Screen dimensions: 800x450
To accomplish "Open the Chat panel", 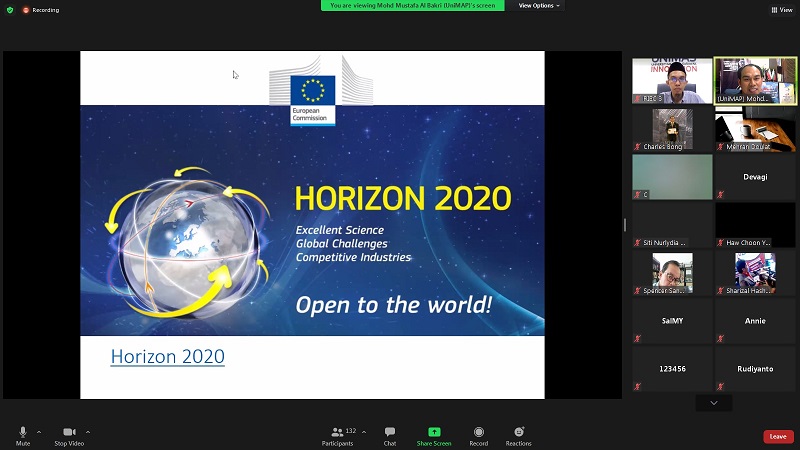I will click(x=390, y=436).
